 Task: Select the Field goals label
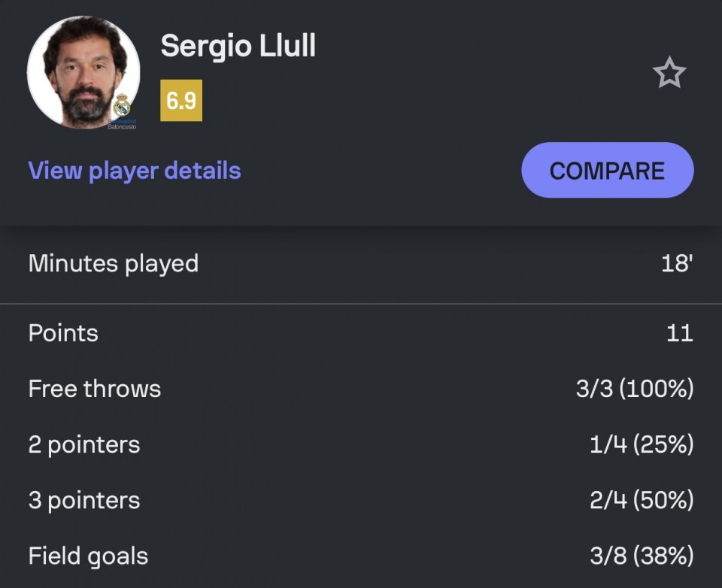[x=89, y=556]
